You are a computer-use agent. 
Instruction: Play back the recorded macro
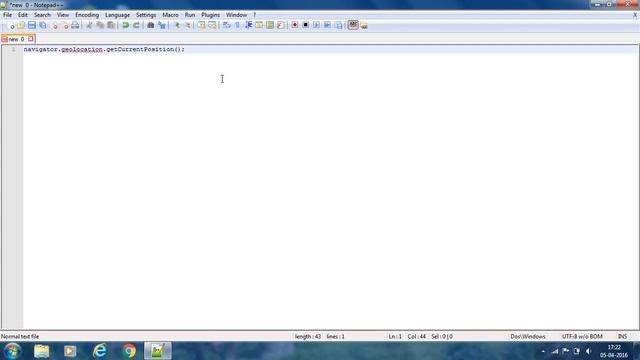click(316, 25)
